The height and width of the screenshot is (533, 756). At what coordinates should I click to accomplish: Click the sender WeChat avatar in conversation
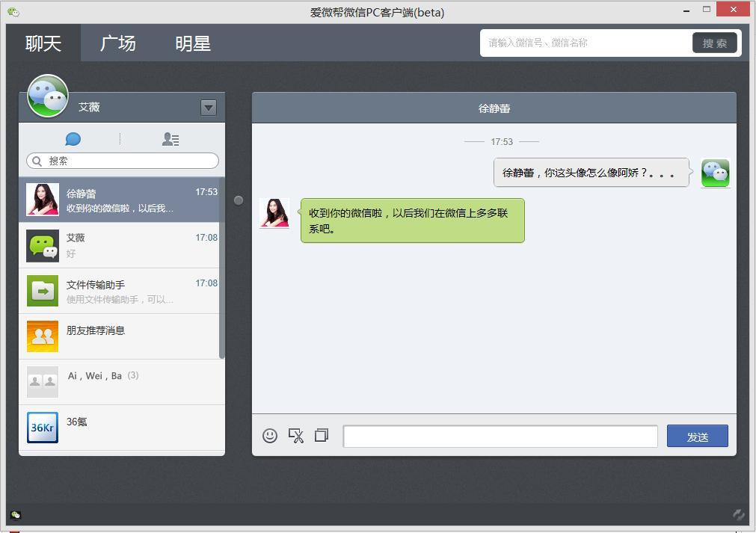pyautogui.click(x=716, y=173)
